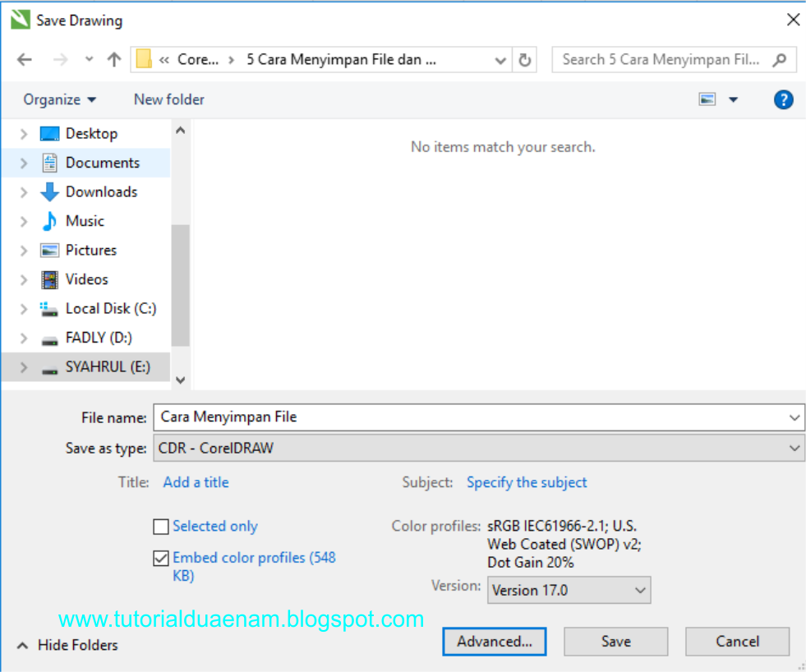Click the CorelDRAW icon in title bar
The height and width of the screenshot is (672, 806).
21,20
